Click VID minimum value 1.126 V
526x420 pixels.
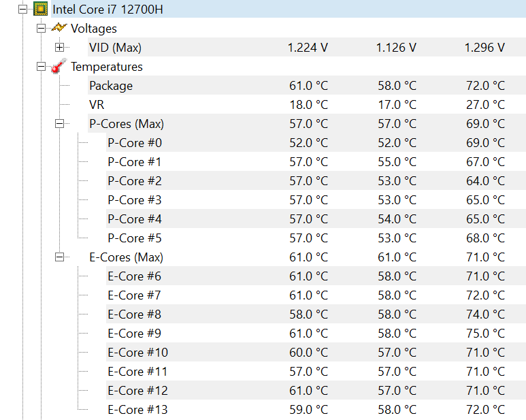pyautogui.click(x=396, y=48)
